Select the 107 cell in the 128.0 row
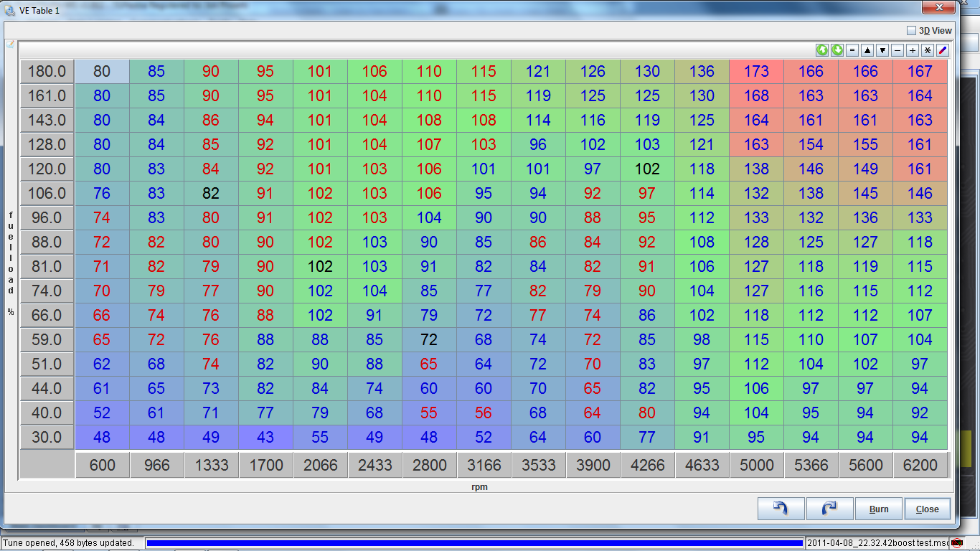This screenshot has width=980, height=551. (x=430, y=144)
